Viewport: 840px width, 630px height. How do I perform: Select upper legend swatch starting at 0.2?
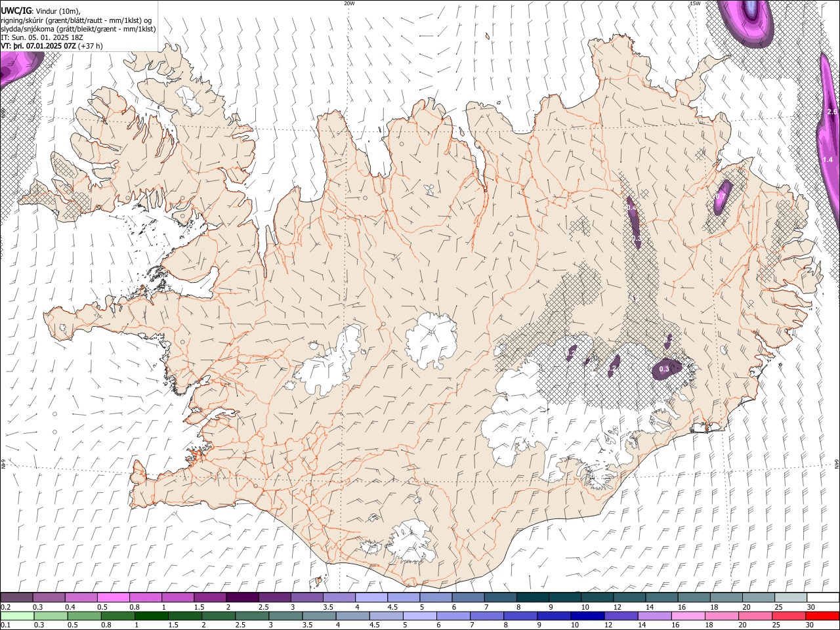(16, 598)
